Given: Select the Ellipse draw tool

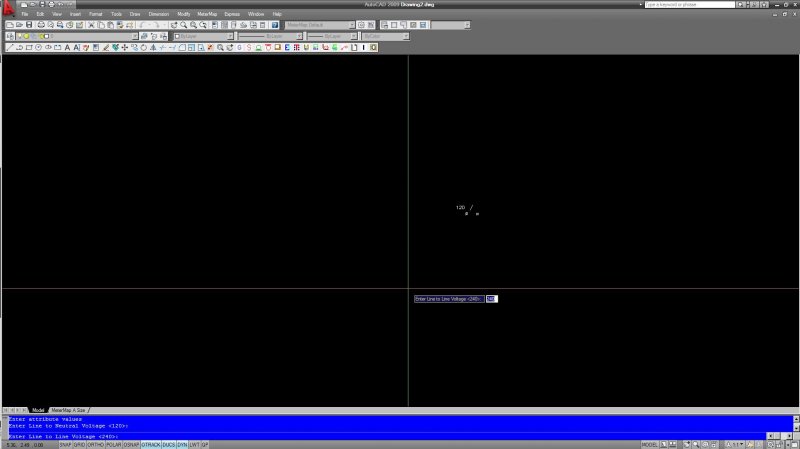Looking at the screenshot, I should tap(48, 47).
